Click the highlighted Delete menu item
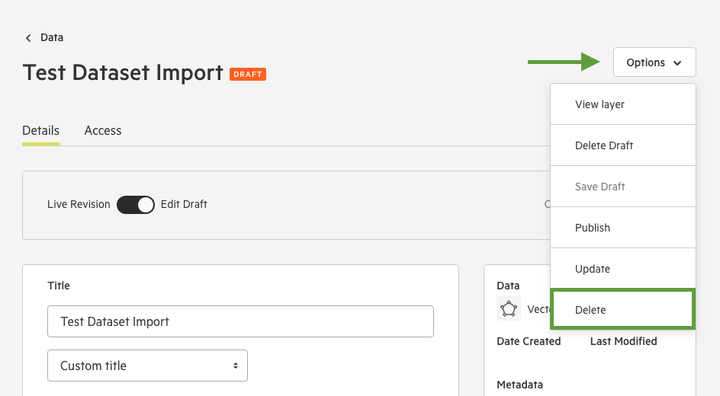 pyautogui.click(x=623, y=309)
